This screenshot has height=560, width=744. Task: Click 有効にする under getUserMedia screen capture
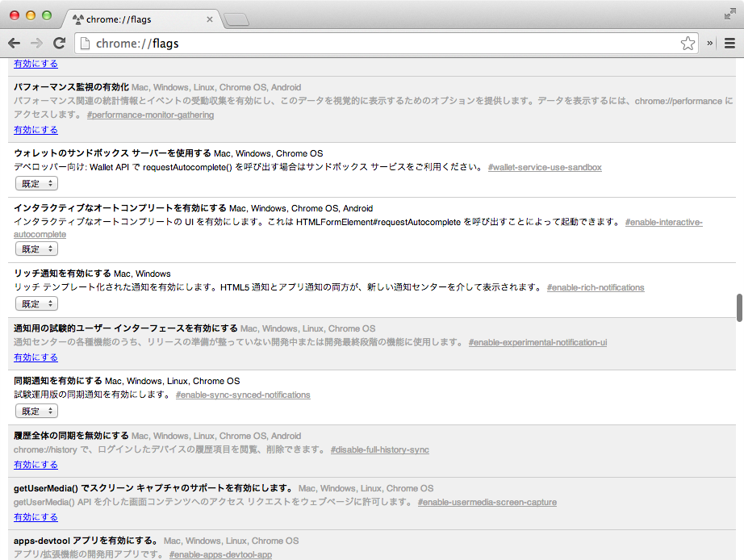click(x=36, y=517)
